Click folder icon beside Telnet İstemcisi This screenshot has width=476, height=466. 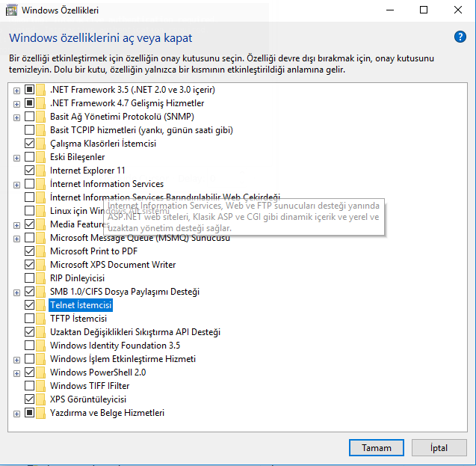40,305
